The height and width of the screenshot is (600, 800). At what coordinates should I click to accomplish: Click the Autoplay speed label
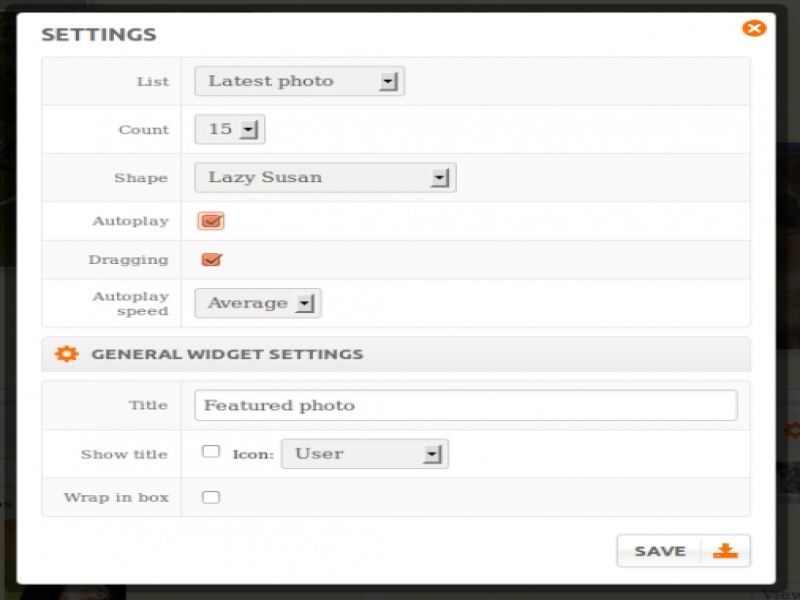point(130,303)
